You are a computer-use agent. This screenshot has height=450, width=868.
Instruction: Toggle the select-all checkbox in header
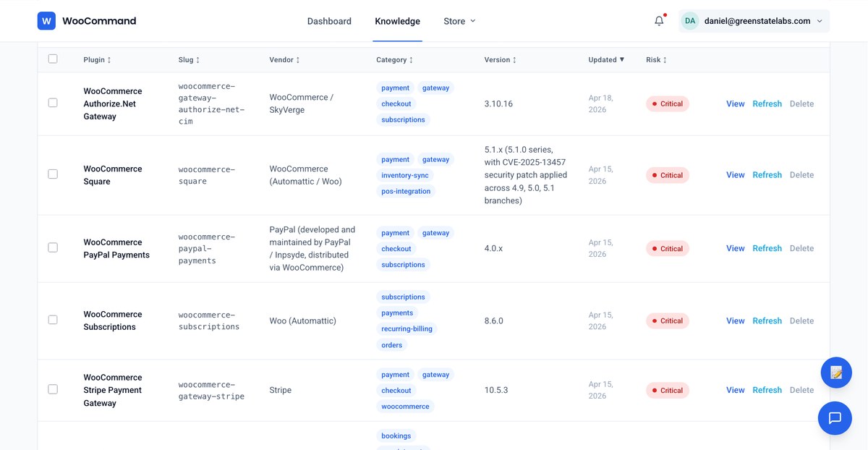pos(53,59)
